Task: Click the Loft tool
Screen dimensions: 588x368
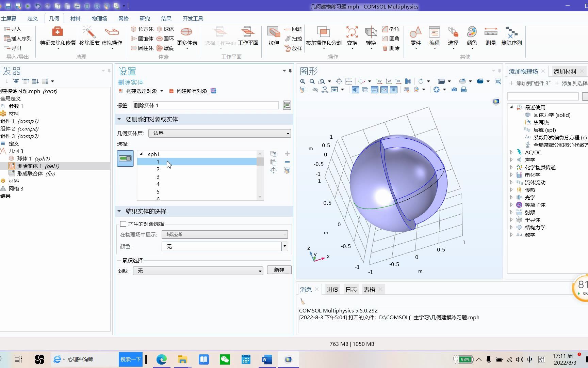Action: tap(293, 48)
